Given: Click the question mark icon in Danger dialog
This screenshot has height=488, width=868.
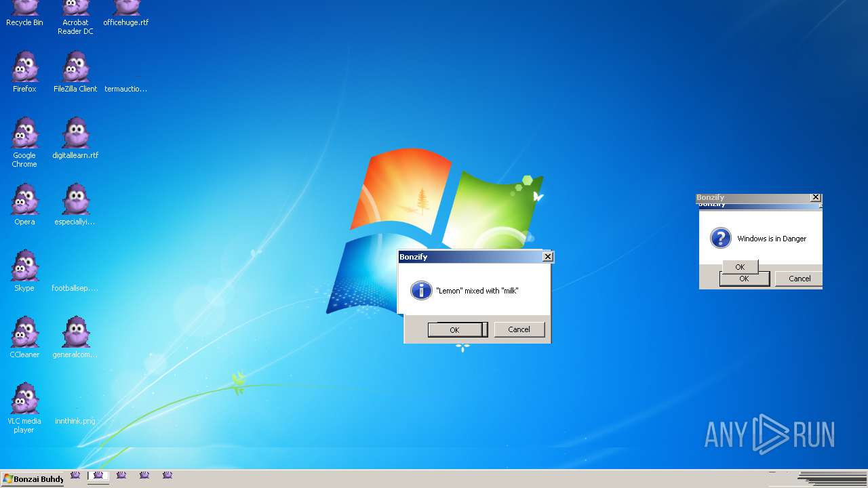Looking at the screenshot, I should click(720, 238).
